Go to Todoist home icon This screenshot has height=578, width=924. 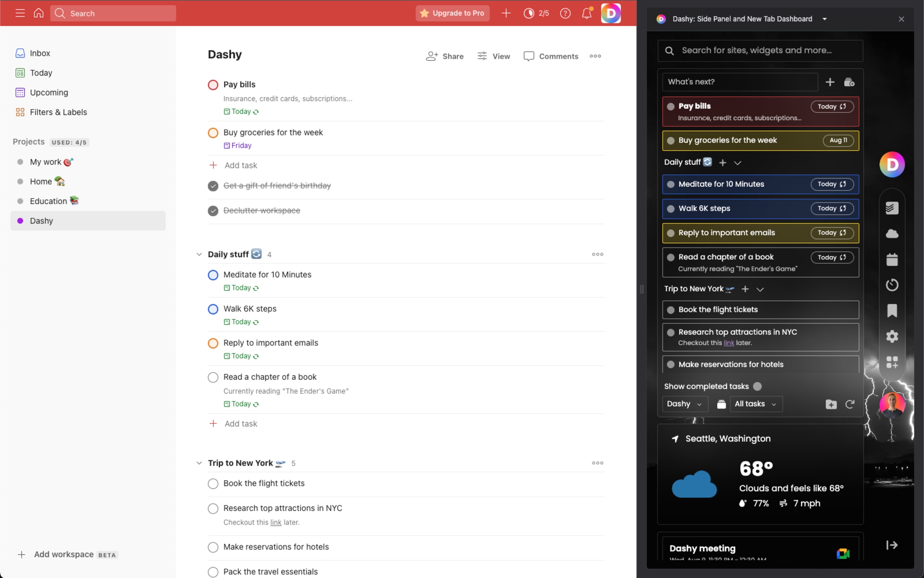point(39,13)
